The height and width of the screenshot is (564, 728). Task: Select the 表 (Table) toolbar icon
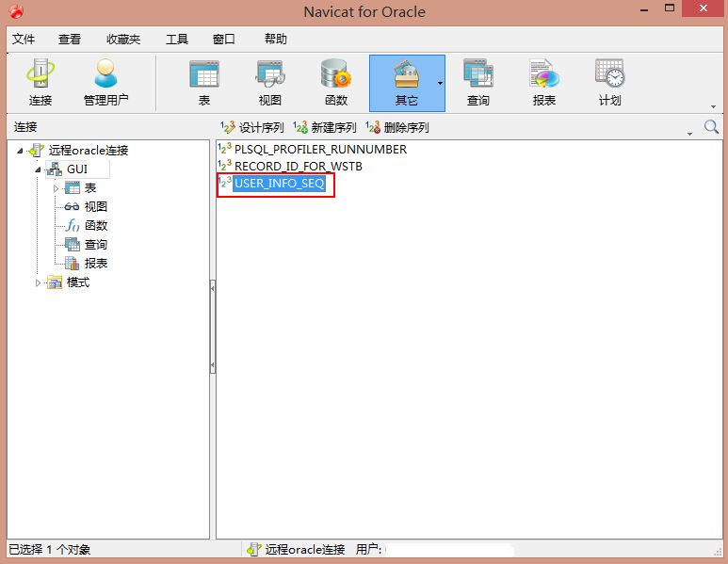pyautogui.click(x=204, y=83)
